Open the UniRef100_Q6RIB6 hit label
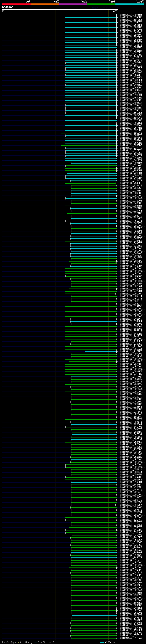 pyautogui.click(x=131, y=25)
